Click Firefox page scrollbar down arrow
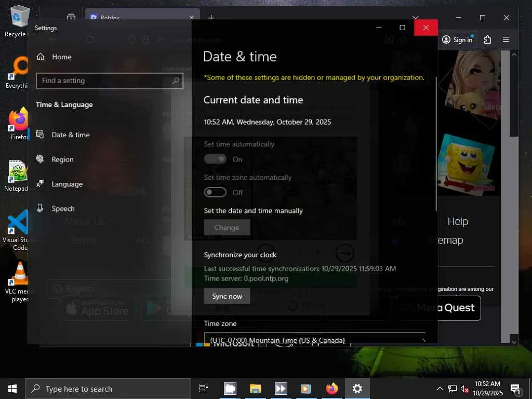532x399 pixels. click(514, 342)
